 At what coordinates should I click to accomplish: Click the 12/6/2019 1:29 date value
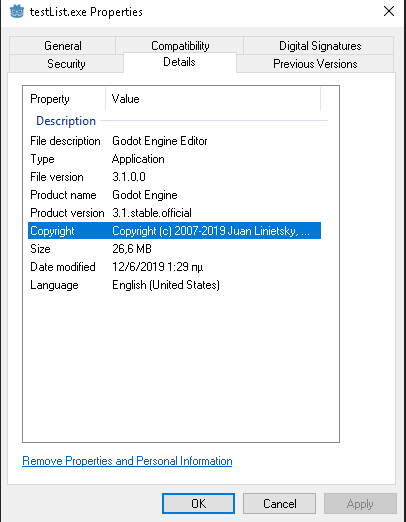pyautogui.click(x=157, y=267)
